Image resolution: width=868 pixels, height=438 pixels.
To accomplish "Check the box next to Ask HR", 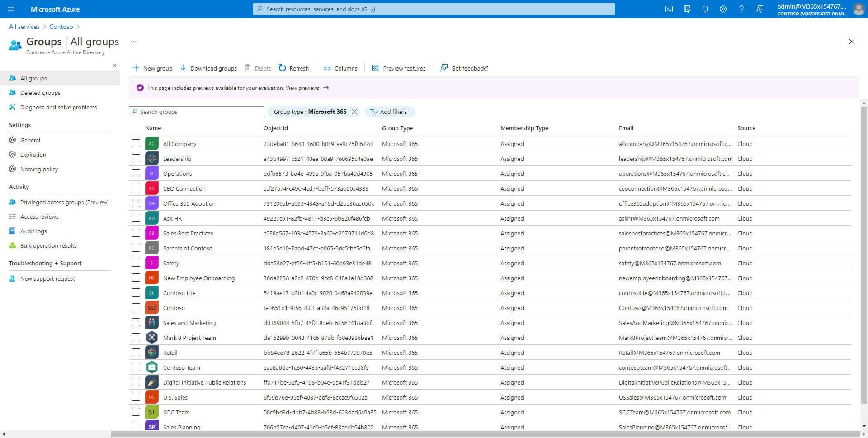I will coord(136,218).
